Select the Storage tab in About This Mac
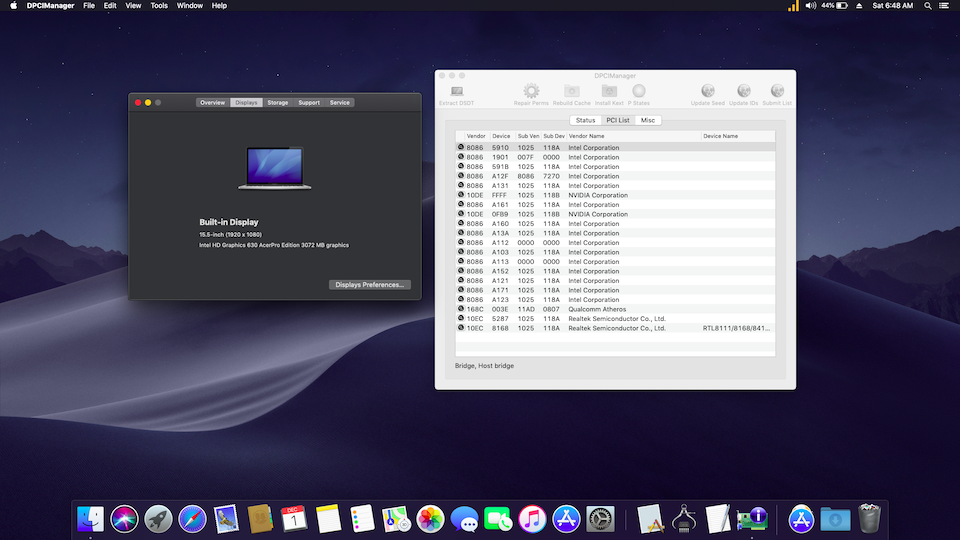This screenshot has width=960, height=540. click(x=277, y=103)
